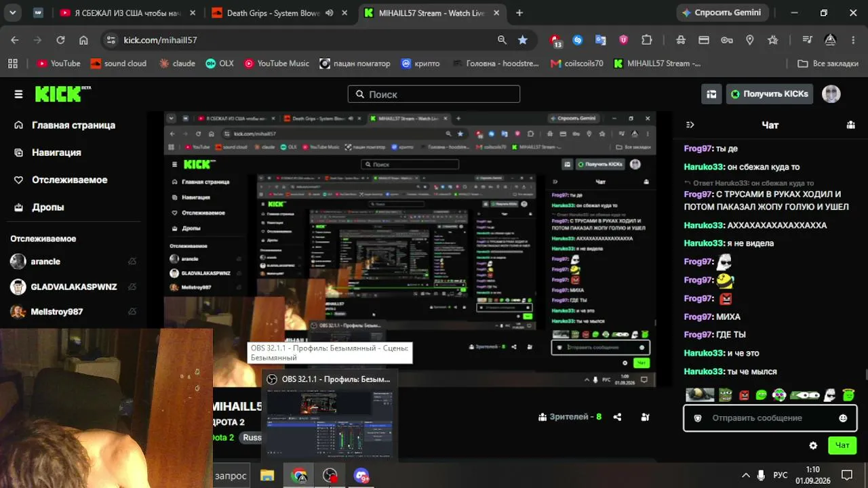The image size is (868, 488).
Task: Open Windows notification center
Action: click(847, 475)
